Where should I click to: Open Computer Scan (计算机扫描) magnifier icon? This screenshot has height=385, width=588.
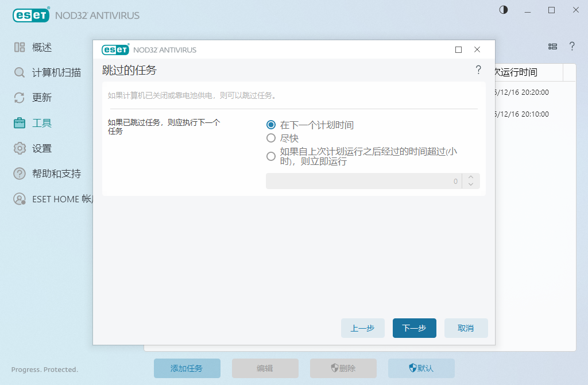click(x=20, y=72)
